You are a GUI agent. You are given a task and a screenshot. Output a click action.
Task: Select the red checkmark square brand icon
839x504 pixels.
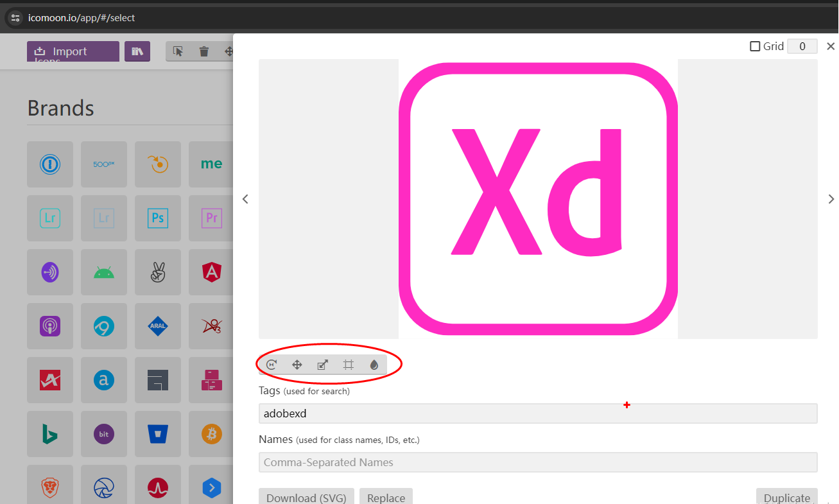click(50, 380)
